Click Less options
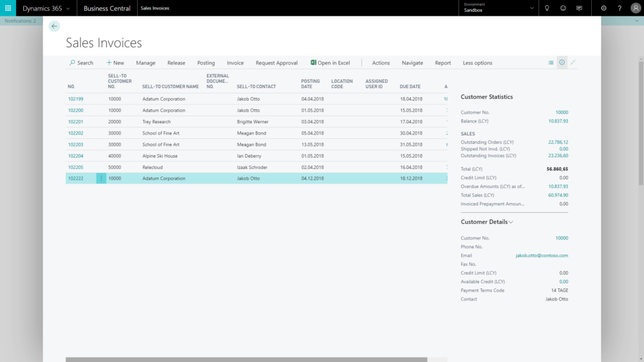 (477, 63)
